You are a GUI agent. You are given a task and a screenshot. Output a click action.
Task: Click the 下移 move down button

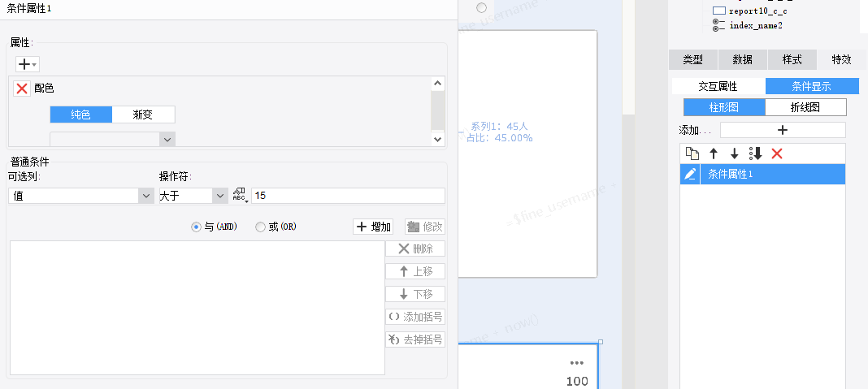point(415,294)
